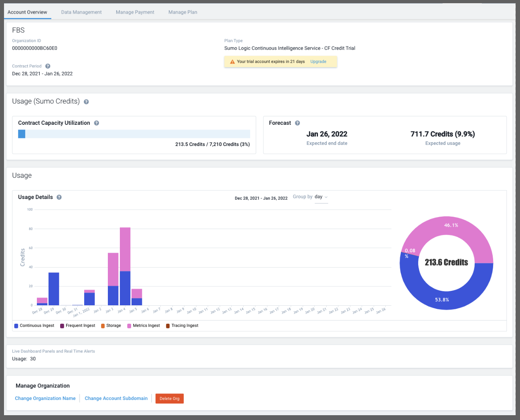Click Change Account Subdomain link
The width and height of the screenshot is (520, 420).
[116, 398]
